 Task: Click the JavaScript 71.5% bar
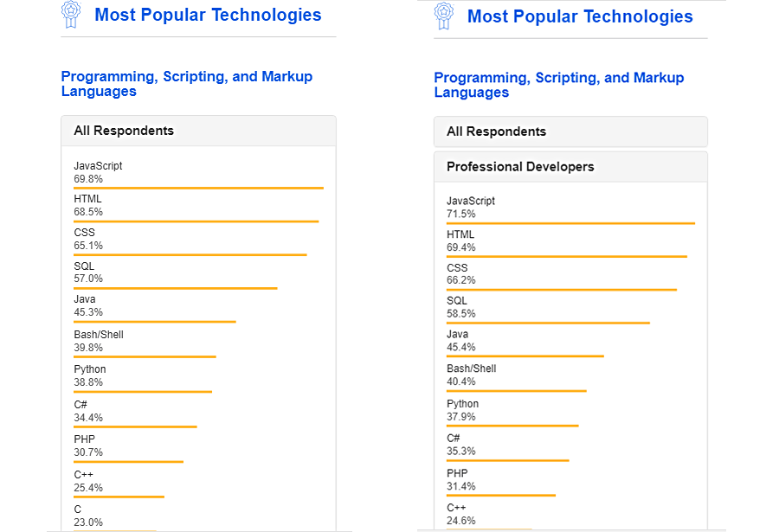pos(570,223)
